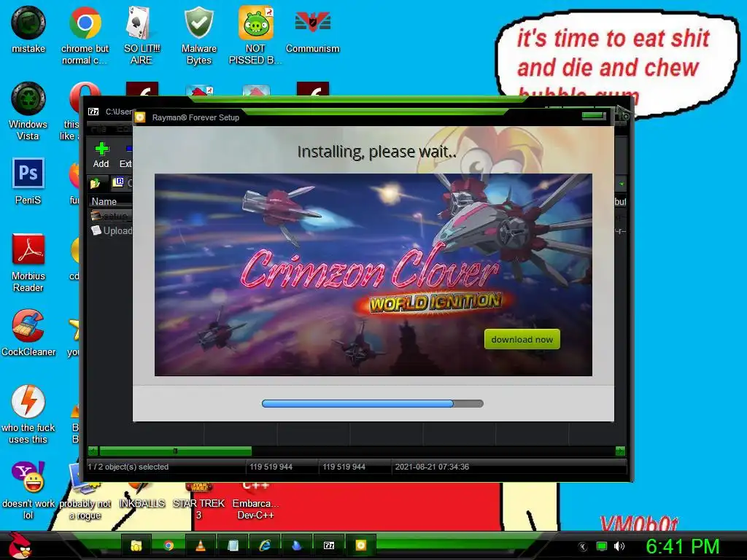747x560 pixels.
Task: Open the SO LIT!!! AIRE card game icon
Action: 141,34
